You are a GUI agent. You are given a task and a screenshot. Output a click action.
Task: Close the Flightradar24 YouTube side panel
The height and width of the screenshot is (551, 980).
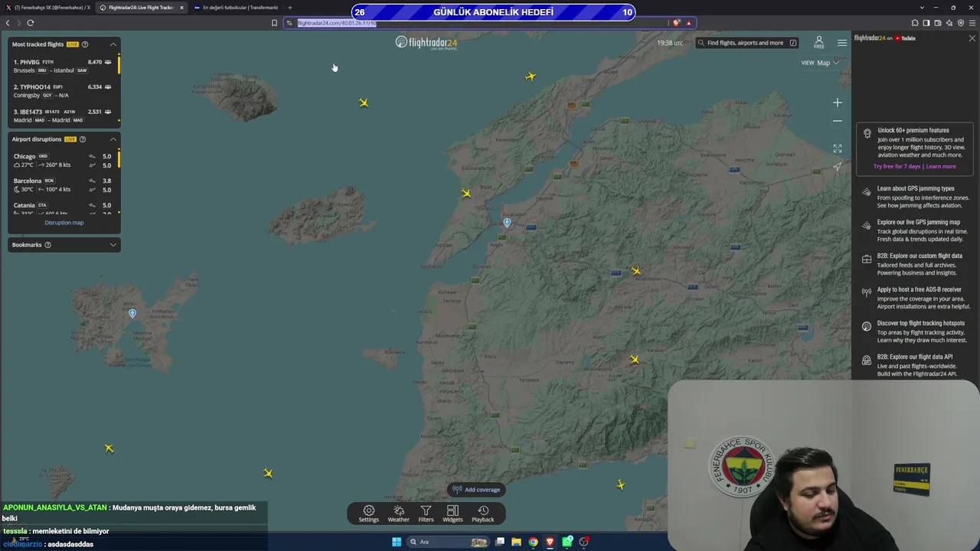[972, 38]
